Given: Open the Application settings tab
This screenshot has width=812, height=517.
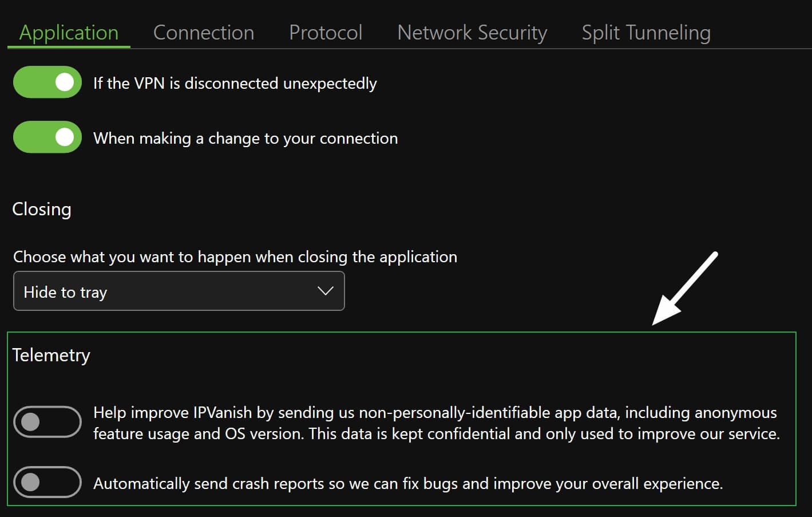Looking at the screenshot, I should click(69, 33).
